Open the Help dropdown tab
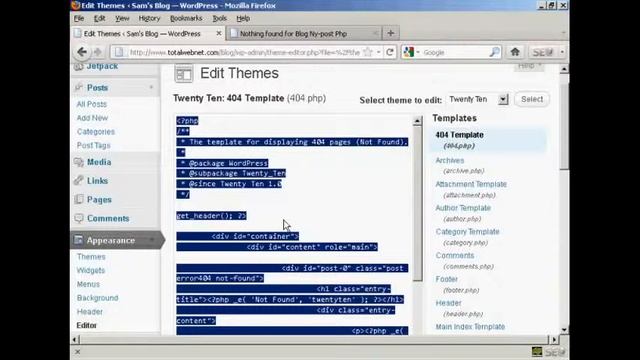The height and width of the screenshot is (360, 640). click(x=529, y=67)
